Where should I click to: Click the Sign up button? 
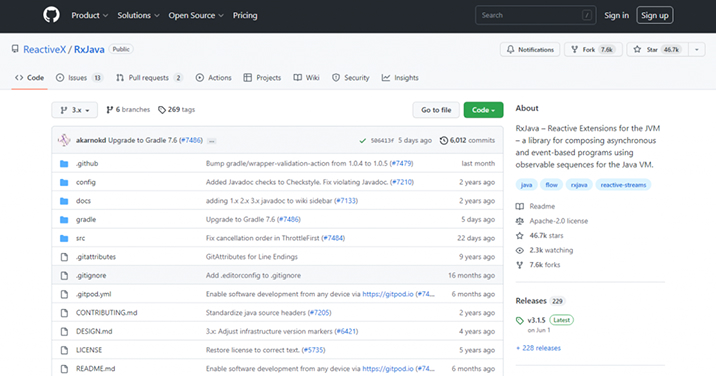point(654,16)
